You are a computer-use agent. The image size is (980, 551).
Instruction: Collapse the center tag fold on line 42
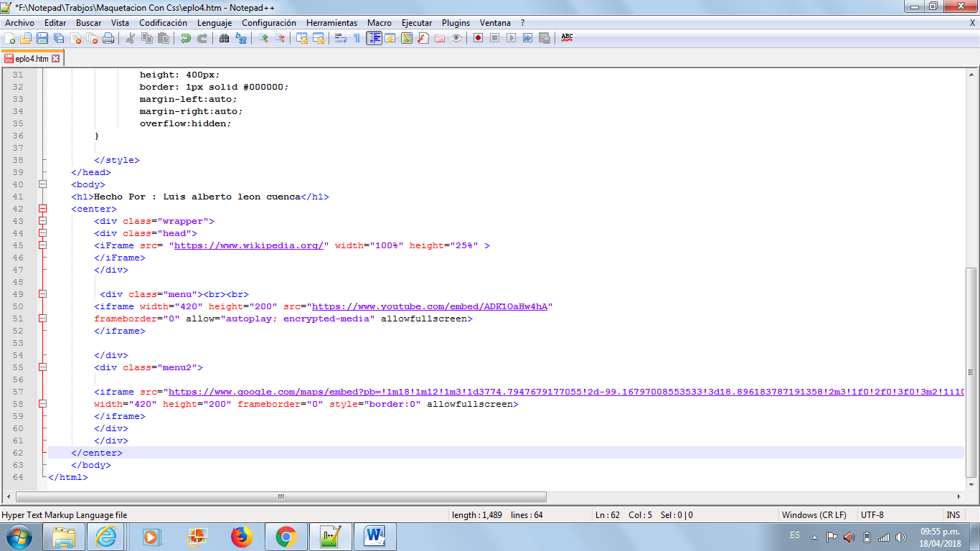tap(43, 209)
